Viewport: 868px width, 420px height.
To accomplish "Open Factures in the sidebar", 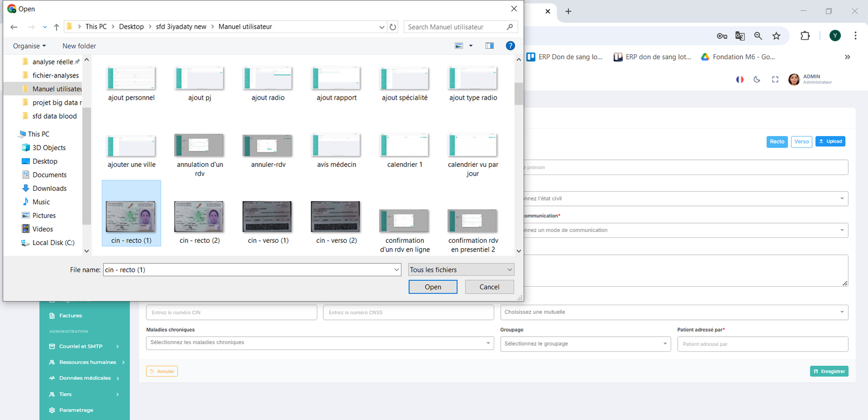I will click(x=71, y=315).
